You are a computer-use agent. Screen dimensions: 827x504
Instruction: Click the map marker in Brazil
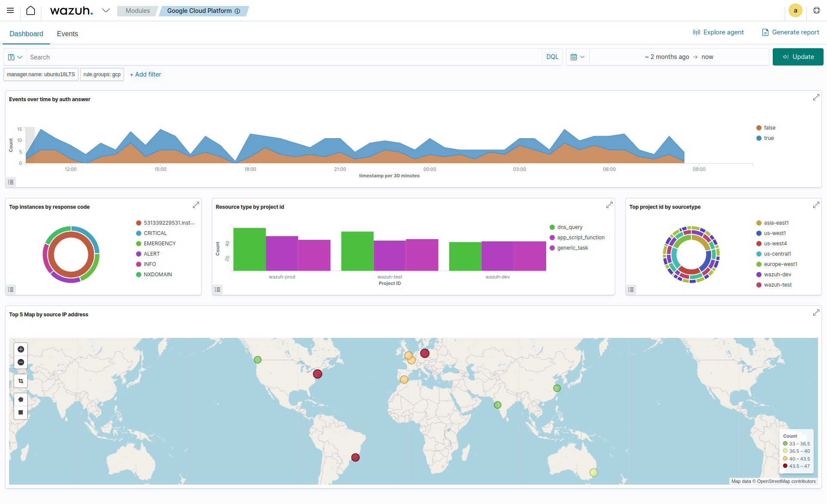(x=355, y=458)
